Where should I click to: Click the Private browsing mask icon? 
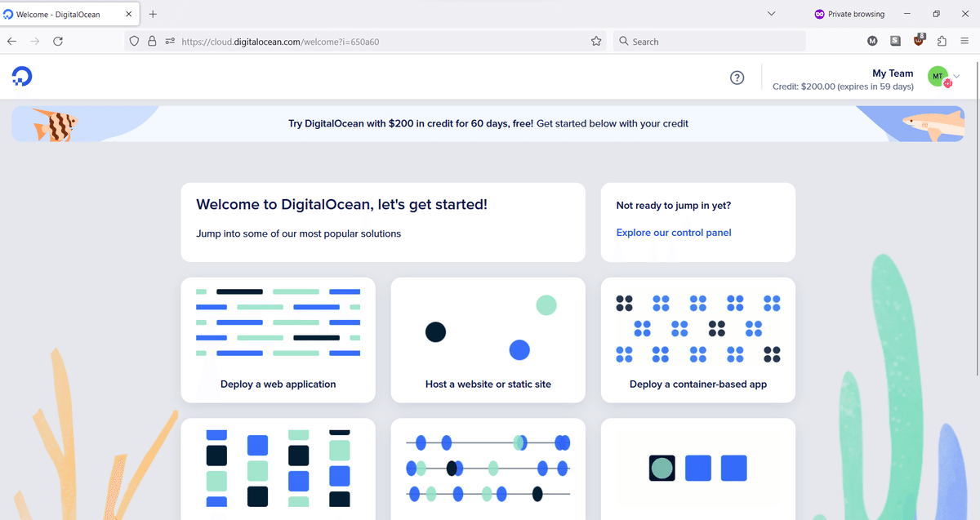click(819, 14)
